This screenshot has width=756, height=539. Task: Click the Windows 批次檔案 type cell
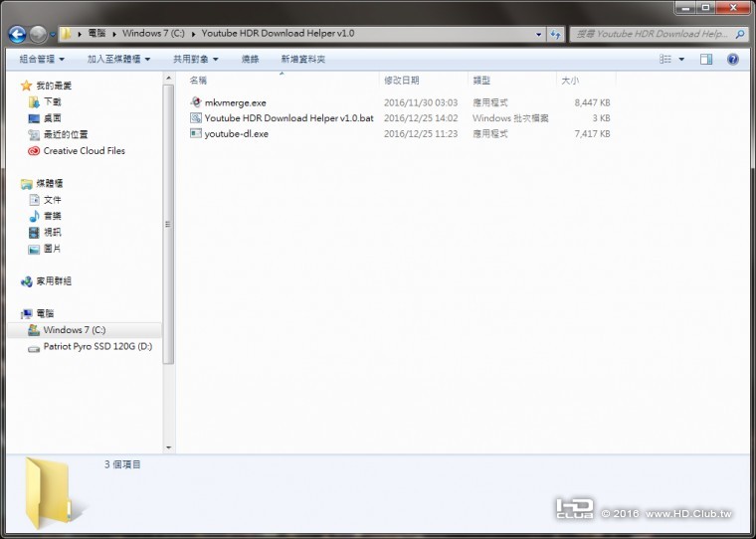(x=510, y=118)
